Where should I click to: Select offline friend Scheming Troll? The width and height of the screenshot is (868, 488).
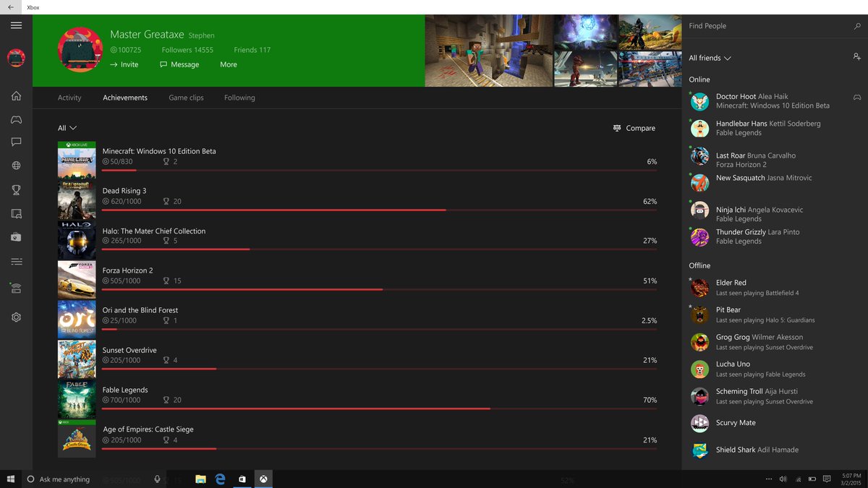[775, 396]
